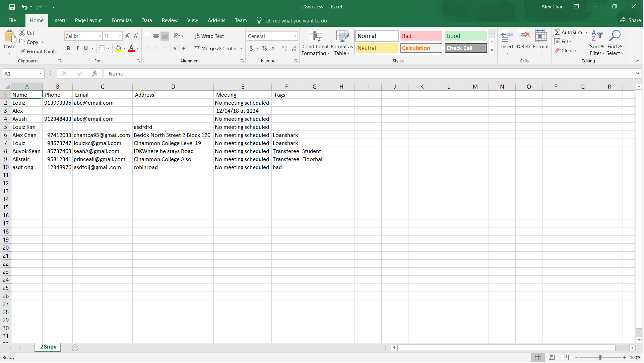
Task: Open Format as Table gallery
Action: click(342, 43)
